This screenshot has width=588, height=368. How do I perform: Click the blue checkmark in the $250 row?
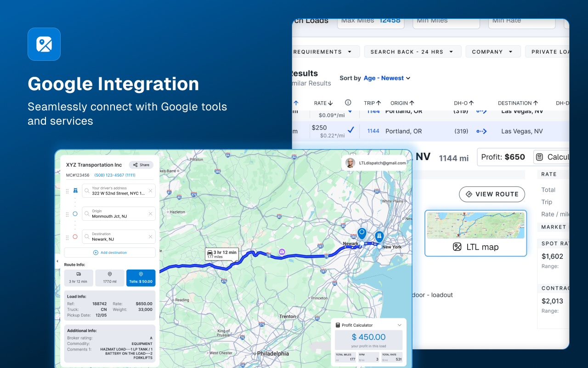[351, 130]
